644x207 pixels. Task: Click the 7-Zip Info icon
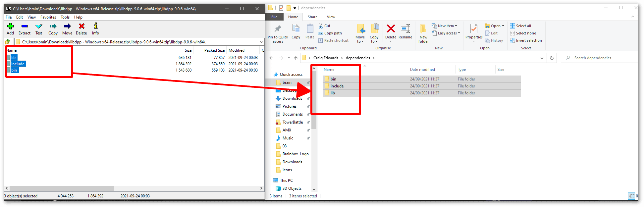95,26
